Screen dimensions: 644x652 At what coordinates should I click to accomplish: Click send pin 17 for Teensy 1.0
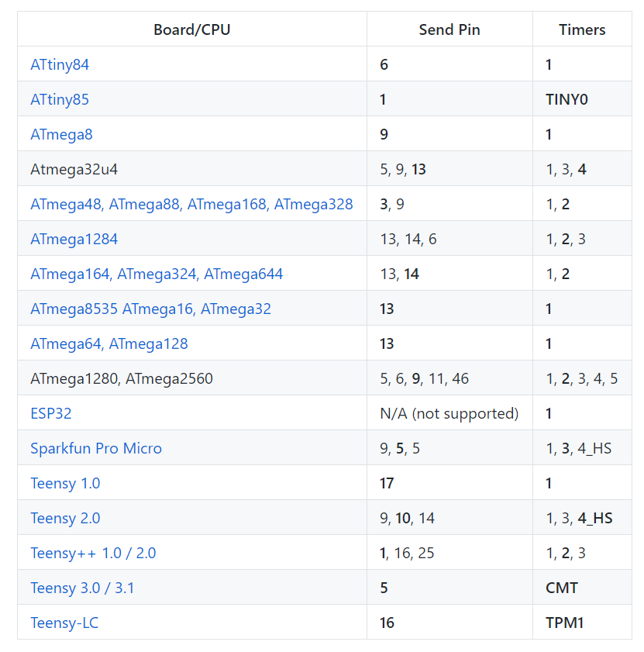[x=387, y=484]
